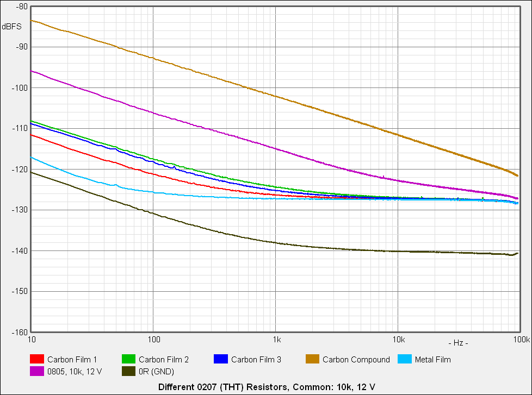
Task: Click the '100' x-axis tick label
Action: click(154, 340)
